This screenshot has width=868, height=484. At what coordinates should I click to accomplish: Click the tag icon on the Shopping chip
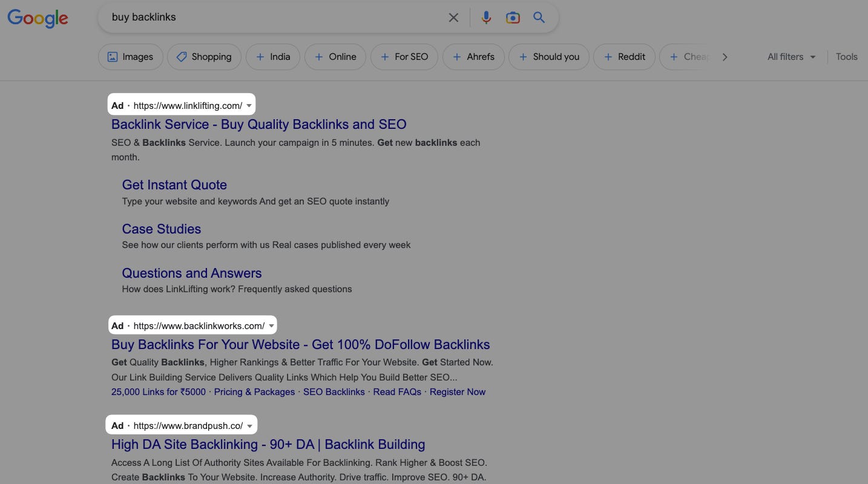click(181, 57)
